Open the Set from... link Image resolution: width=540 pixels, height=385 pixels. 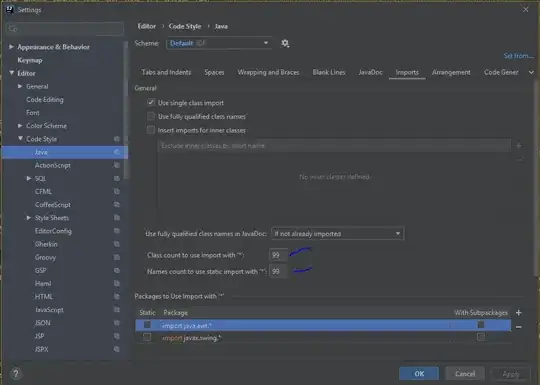[518, 56]
